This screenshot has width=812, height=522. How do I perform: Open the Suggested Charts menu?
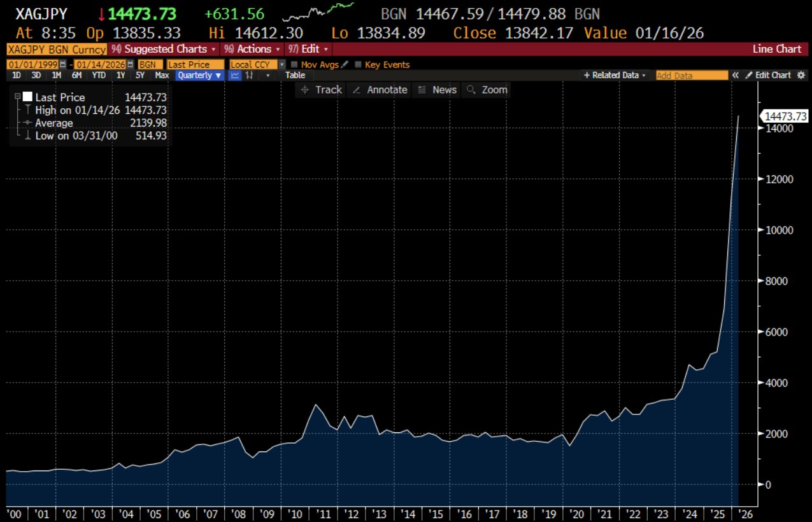164,49
